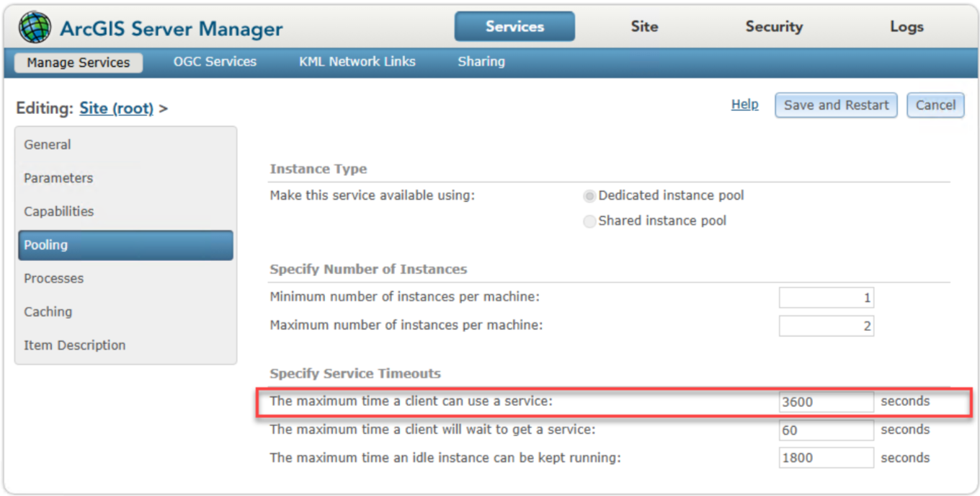This screenshot has height=496, width=980.
Task: Click the minimum instances per machine field
Action: (x=826, y=298)
